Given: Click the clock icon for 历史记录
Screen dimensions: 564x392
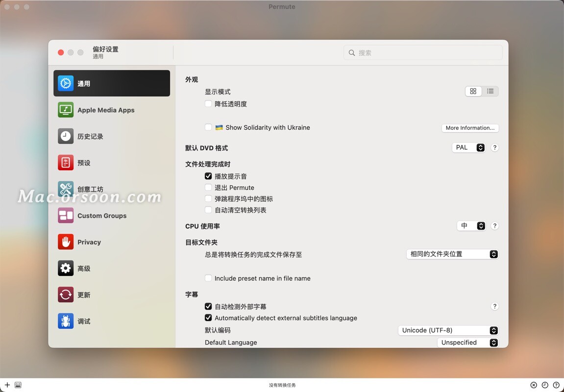Looking at the screenshot, I should coord(66,136).
